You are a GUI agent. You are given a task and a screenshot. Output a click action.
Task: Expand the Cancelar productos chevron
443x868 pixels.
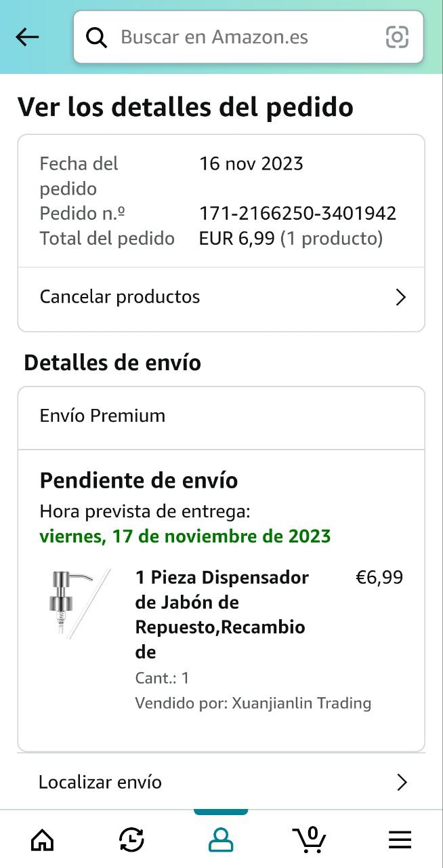coord(401,297)
